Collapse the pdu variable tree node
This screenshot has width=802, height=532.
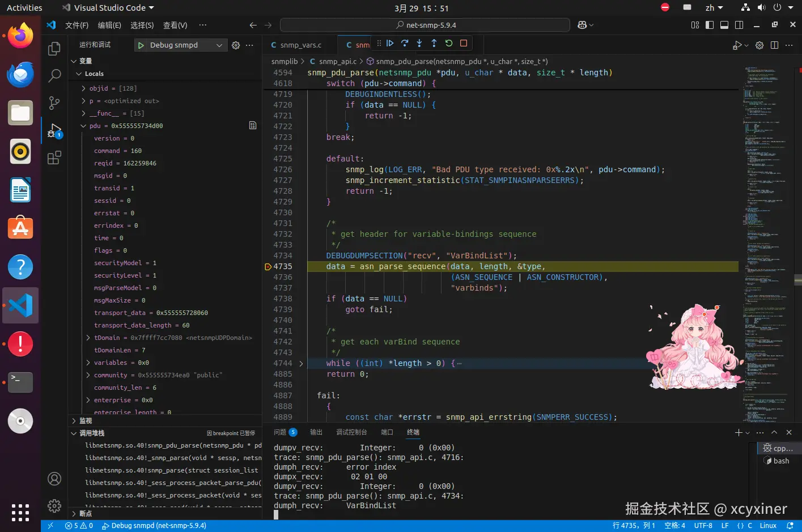point(84,126)
